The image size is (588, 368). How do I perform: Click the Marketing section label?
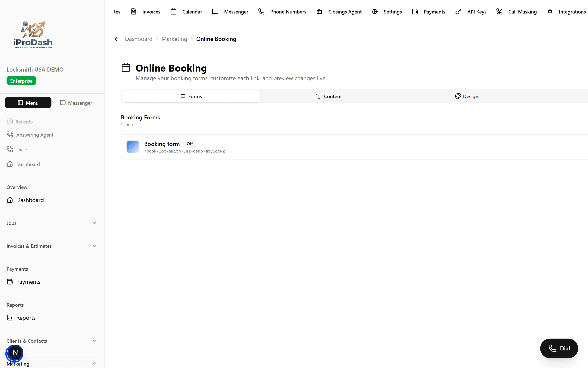click(18, 364)
